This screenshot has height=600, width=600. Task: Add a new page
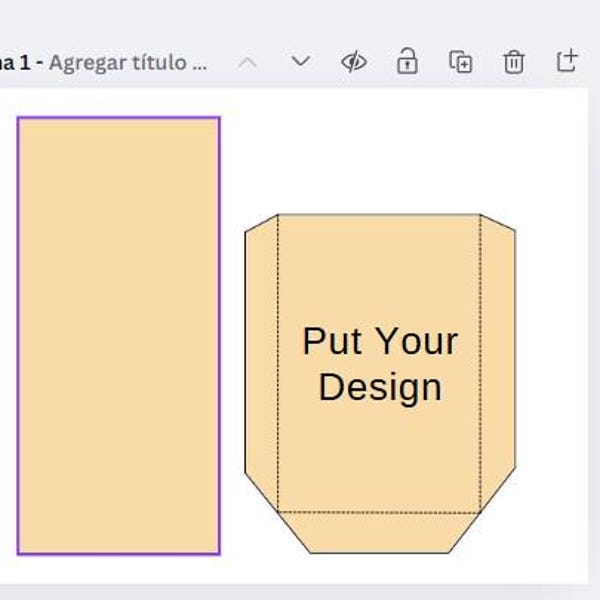[x=567, y=60]
